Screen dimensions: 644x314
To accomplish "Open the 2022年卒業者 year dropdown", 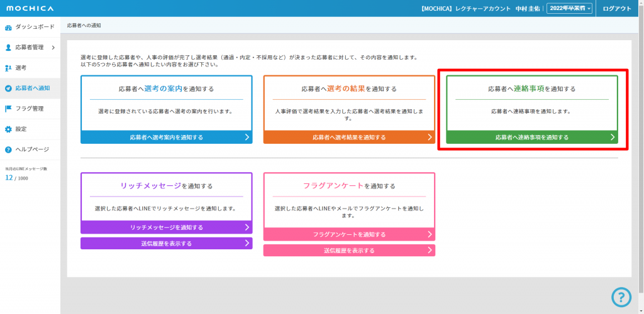I will point(569,8).
